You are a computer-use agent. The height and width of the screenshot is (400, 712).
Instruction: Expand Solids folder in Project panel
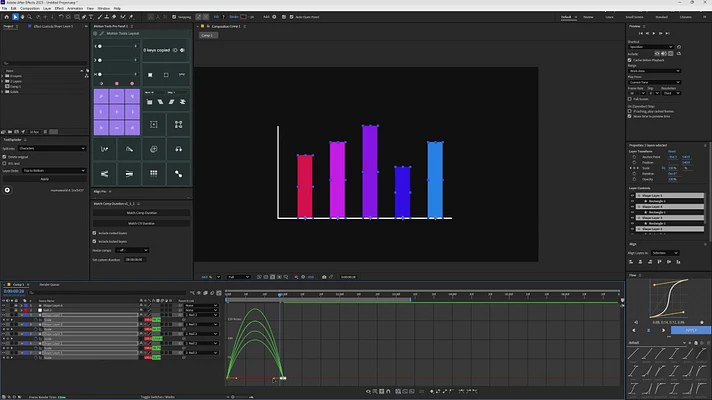(2, 92)
